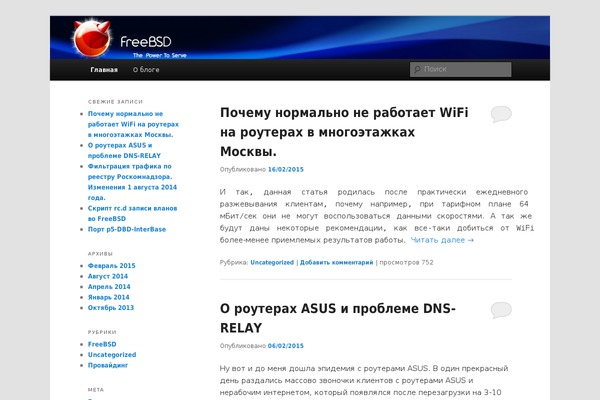Open the Октябрь 2013 archive

111,307
